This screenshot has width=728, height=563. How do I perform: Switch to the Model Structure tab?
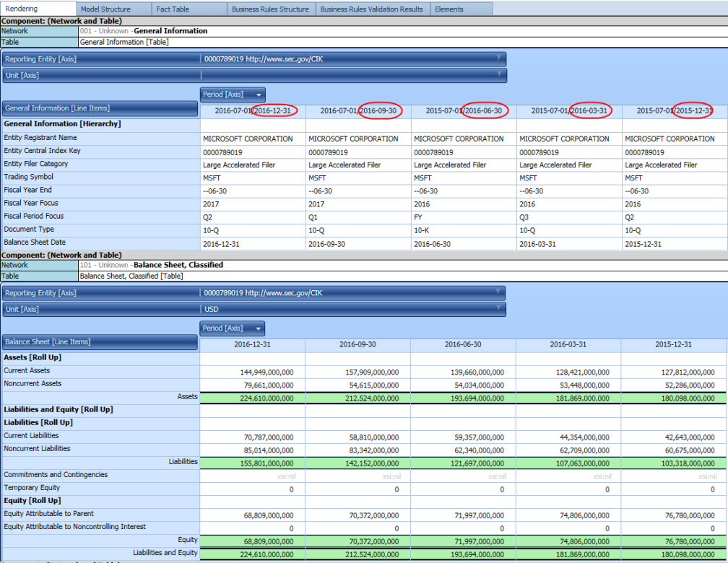(x=114, y=9)
